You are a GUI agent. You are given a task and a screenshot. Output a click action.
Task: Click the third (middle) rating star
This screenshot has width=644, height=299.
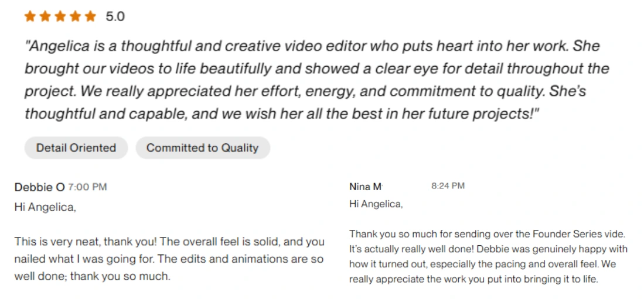tap(60, 17)
